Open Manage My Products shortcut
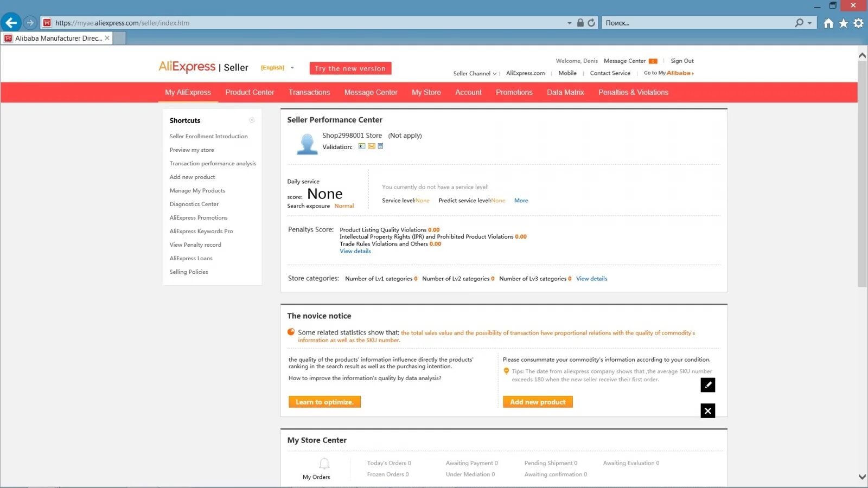Viewport: 868px width, 488px height. point(197,191)
